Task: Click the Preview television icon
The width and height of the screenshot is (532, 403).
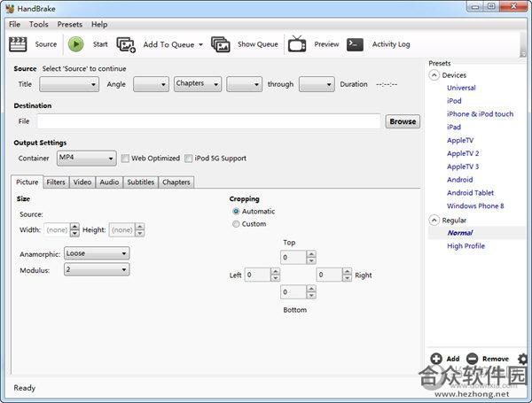Action: pyautogui.click(x=297, y=44)
